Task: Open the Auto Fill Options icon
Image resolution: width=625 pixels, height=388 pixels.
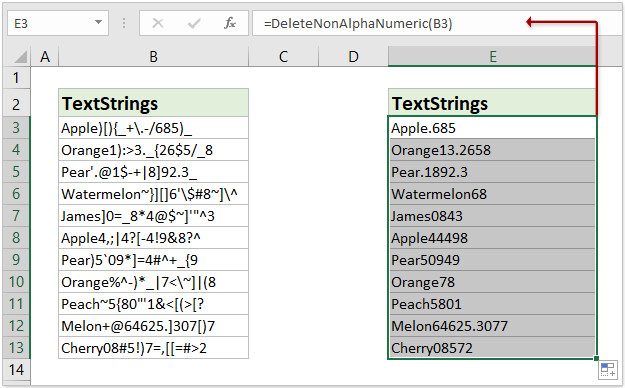Action: 607,370
